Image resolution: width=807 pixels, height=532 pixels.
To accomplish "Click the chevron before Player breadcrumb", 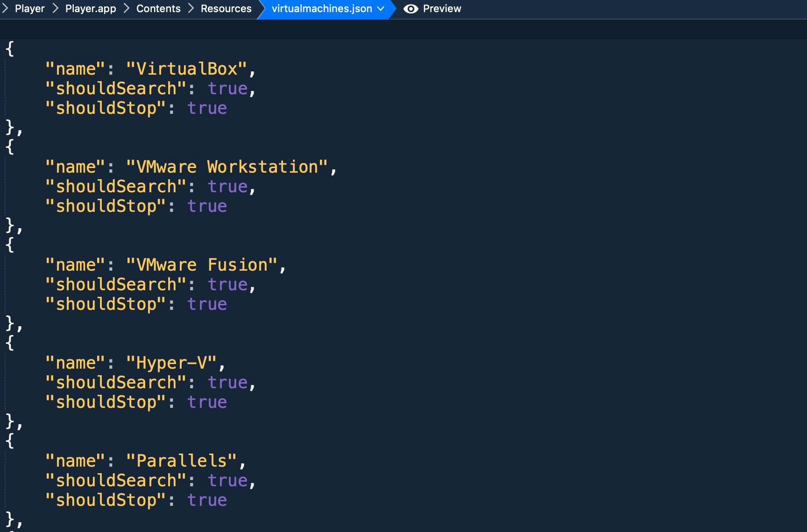I will 5,8.
